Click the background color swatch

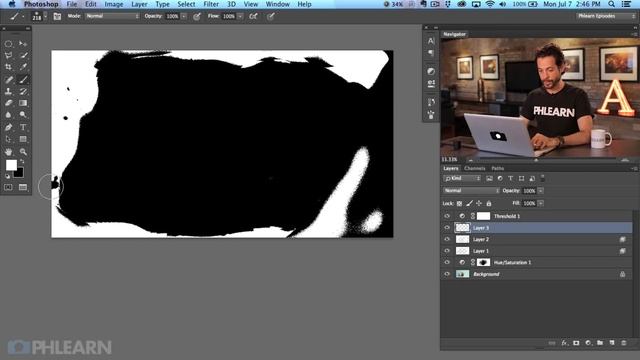pyautogui.click(x=19, y=173)
